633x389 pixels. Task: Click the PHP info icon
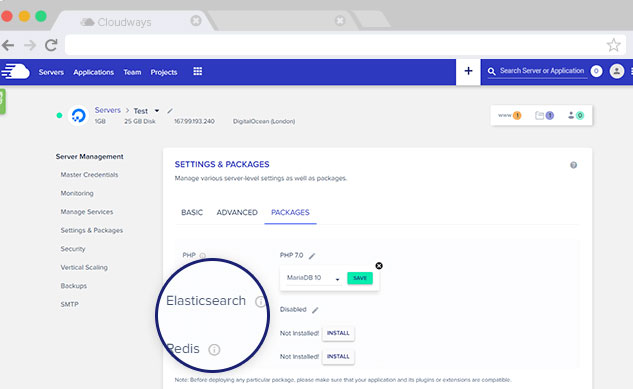pyautogui.click(x=203, y=255)
